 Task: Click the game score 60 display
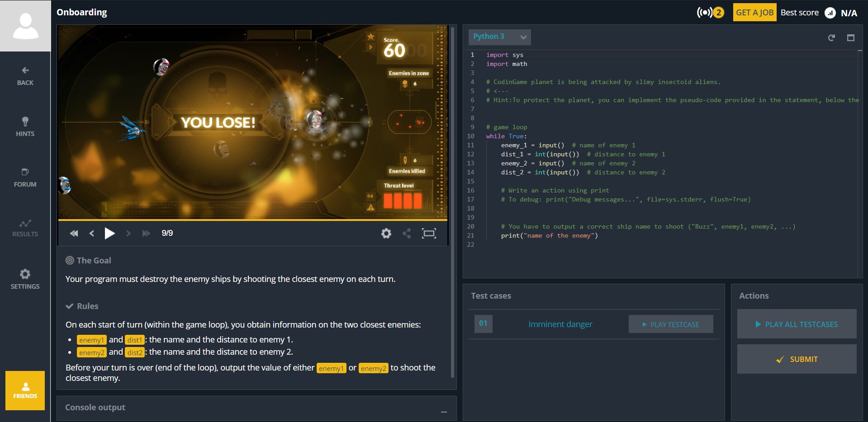tap(394, 50)
